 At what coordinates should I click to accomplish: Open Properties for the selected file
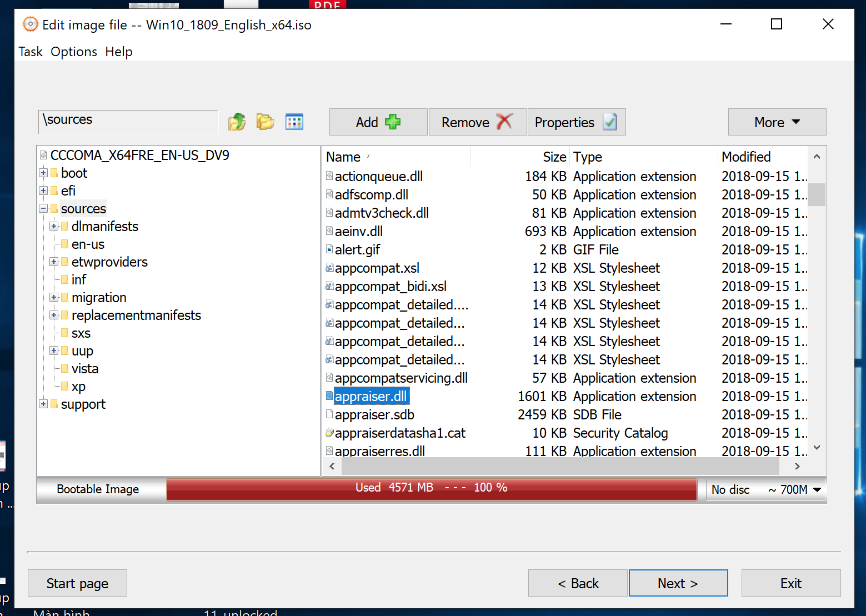575,122
